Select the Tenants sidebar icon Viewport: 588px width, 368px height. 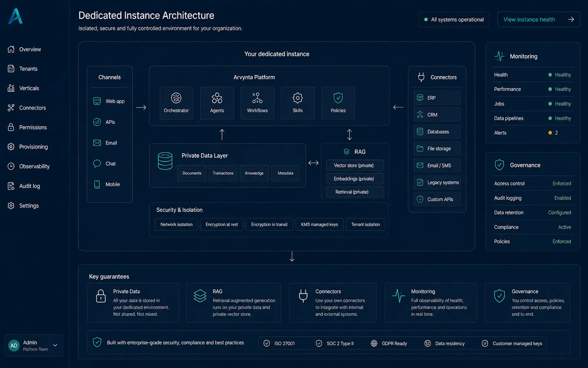tap(11, 69)
